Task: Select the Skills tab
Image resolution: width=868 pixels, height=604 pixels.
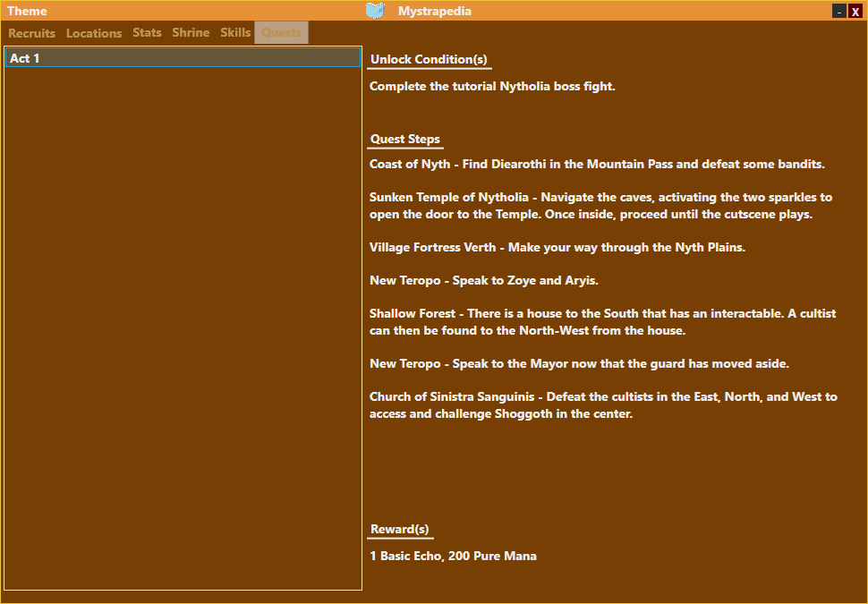Action: click(x=235, y=33)
